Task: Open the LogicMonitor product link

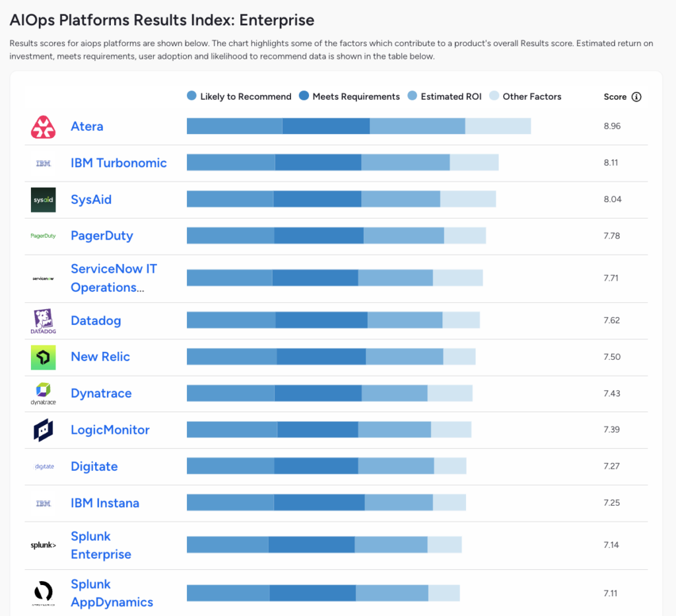Action: (x=110, y=430)
